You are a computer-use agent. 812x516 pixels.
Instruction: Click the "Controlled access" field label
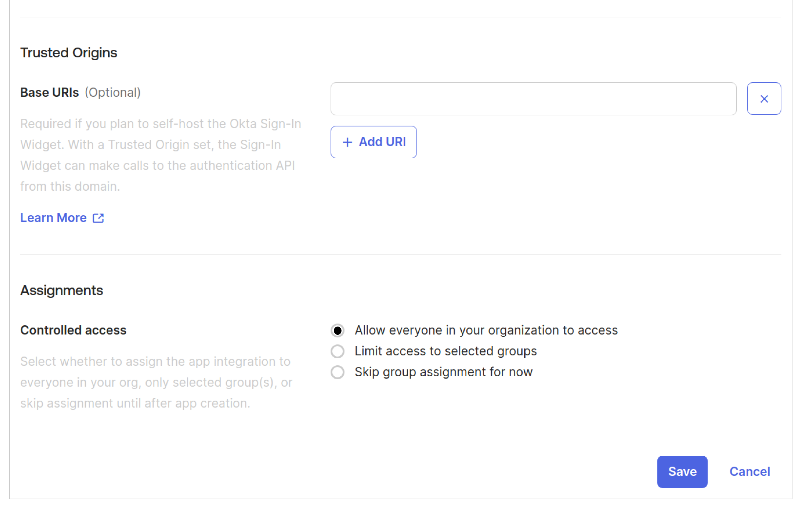(x=73, y=330)
